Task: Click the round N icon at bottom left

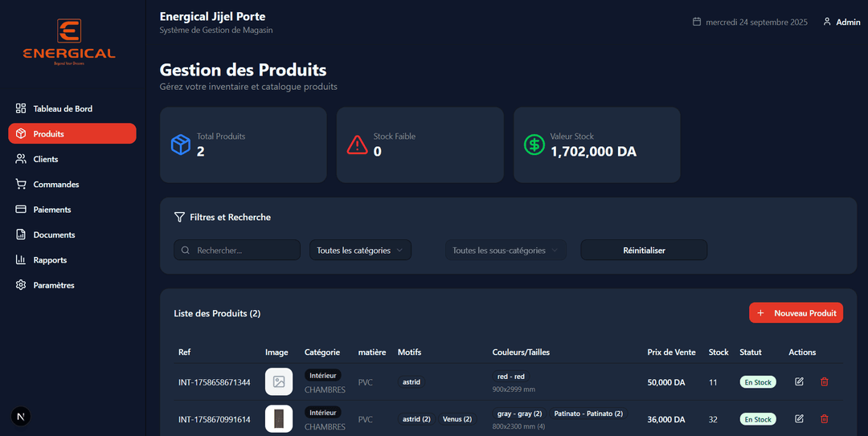Action: 21,416
